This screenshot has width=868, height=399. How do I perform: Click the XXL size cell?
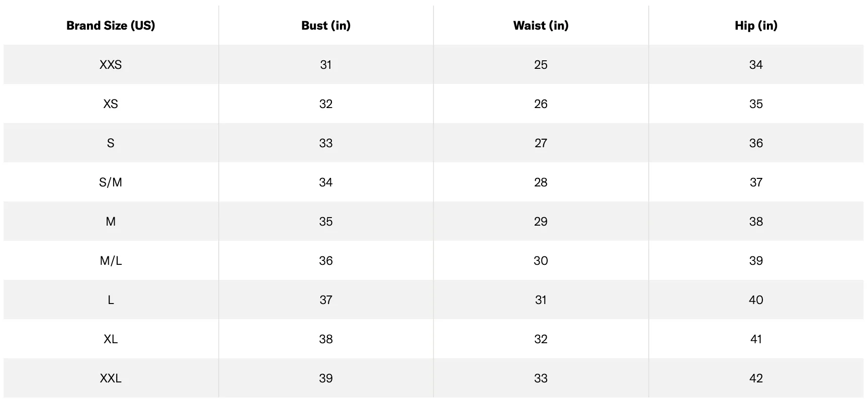(x=111, y=378)
